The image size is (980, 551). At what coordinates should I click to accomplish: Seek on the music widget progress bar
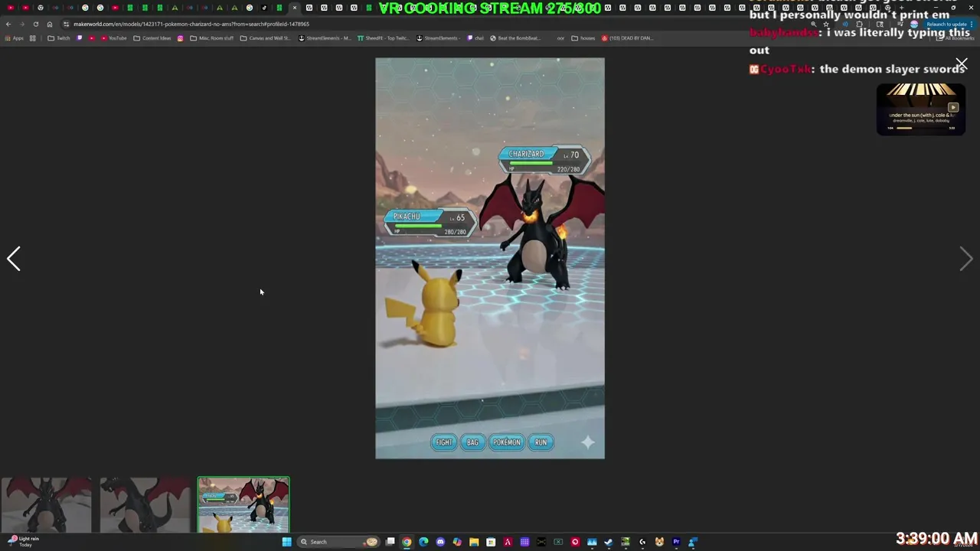(x=921, y=128)
